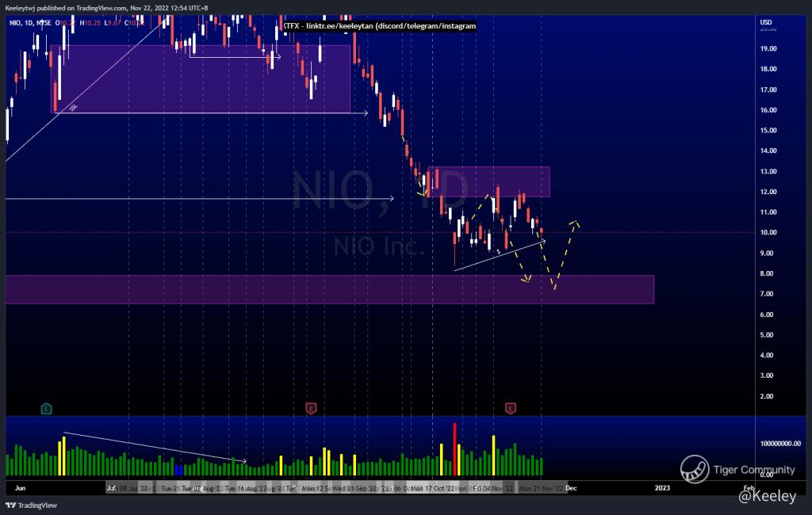Click the red earnings E marker near November
Viewport: 812px width, 515px height.
click(510, 409)
